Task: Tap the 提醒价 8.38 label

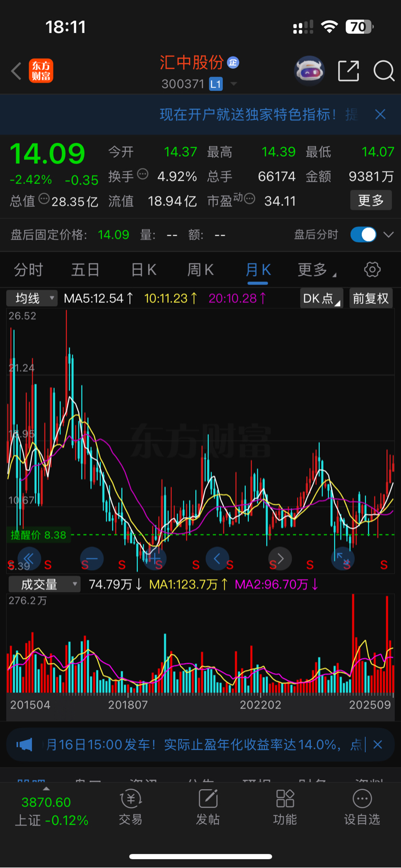Action: pyautogui.click(x=39, y=535)
